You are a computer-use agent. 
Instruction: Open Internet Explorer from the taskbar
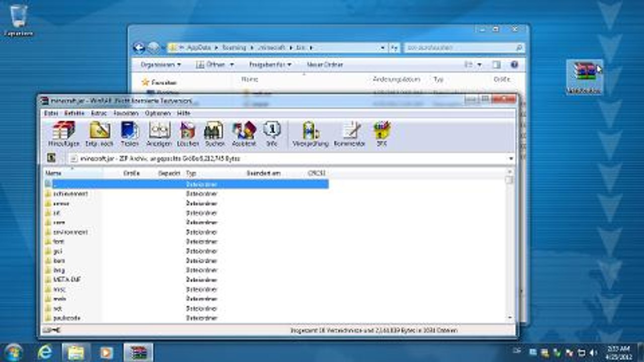tap(45, 352)
